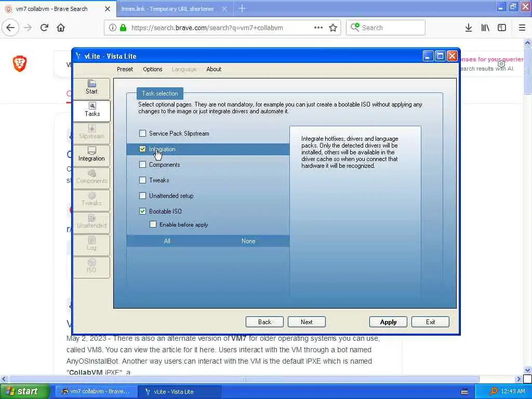Viewport: 532px width, 399px height.
Task: Open the browser hamburger menu
Action: point(522,28)
